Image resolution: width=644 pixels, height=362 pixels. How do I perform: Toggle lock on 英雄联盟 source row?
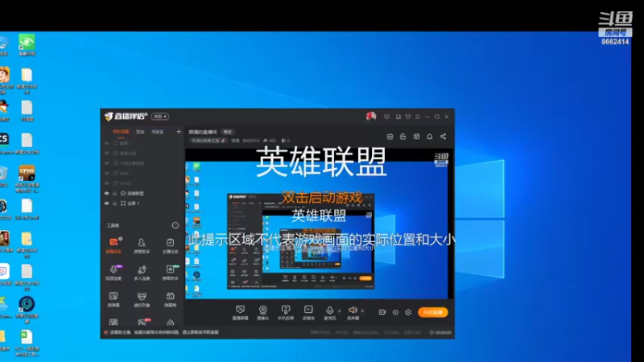[114, 193]
